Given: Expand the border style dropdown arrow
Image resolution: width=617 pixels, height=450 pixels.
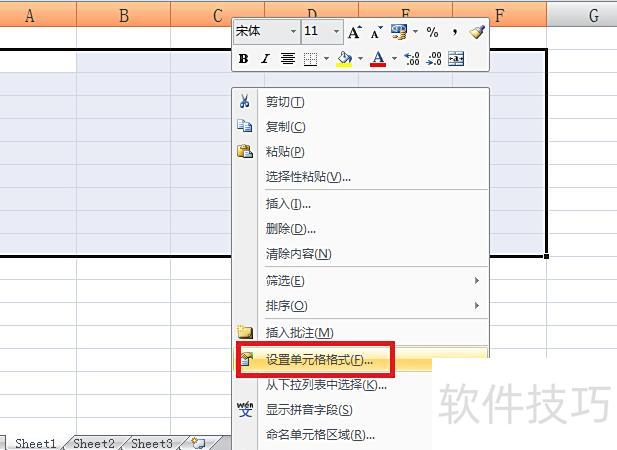Looking at the screenshot, I should point(326,59).
